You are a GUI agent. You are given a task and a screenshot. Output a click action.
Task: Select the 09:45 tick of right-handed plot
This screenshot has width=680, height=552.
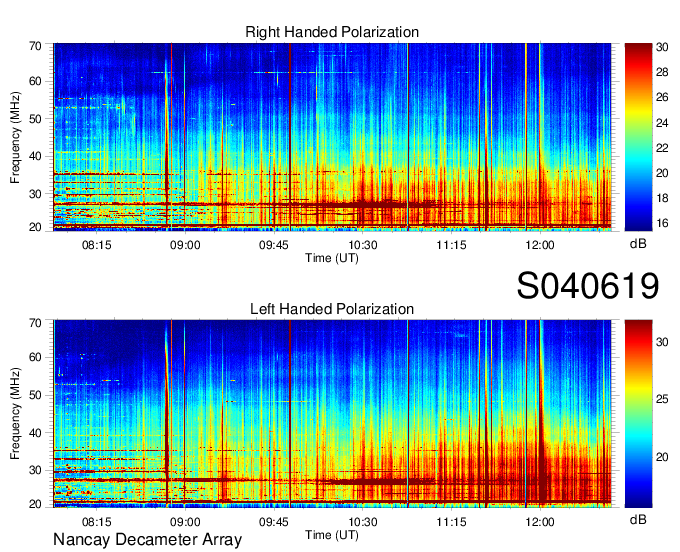274,245
